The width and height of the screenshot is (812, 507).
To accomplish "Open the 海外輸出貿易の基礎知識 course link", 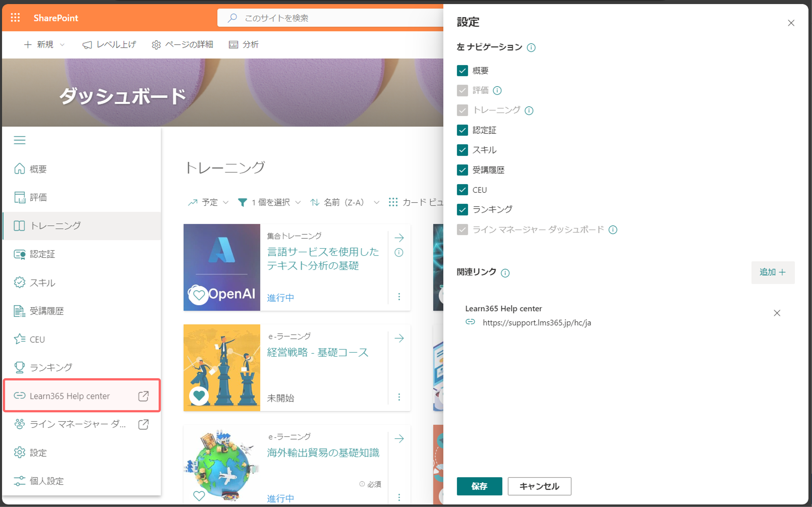I will pyautogui.click(x=323, y=453).
